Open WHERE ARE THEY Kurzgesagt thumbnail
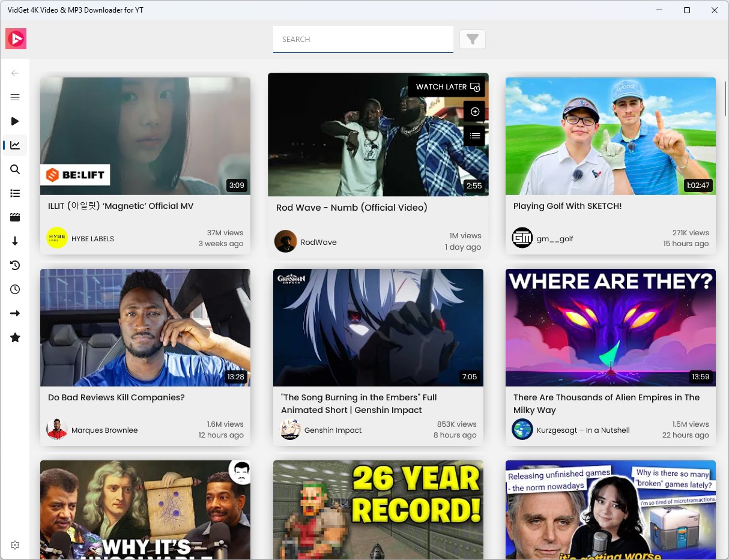 point(611,328)
